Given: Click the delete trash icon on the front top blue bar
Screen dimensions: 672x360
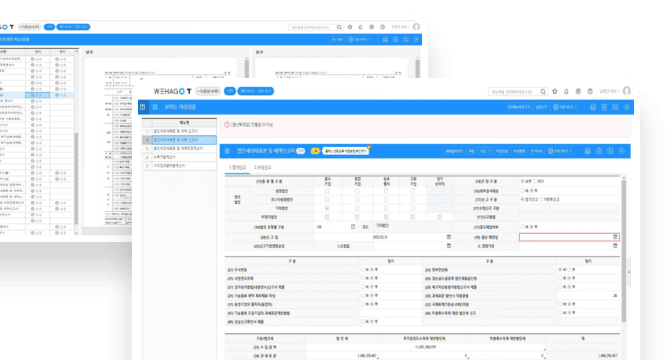Looking at the screenshot, I should (x=604, y=107).
